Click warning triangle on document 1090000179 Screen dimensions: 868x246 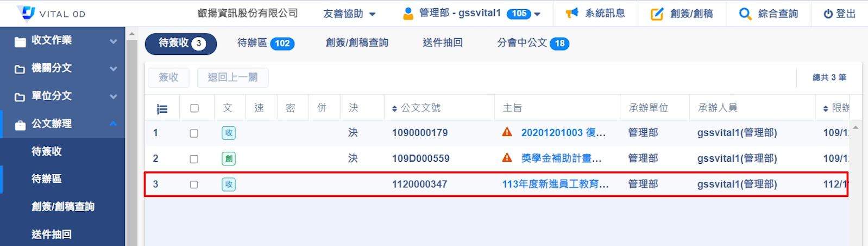(x=507, y=132)
